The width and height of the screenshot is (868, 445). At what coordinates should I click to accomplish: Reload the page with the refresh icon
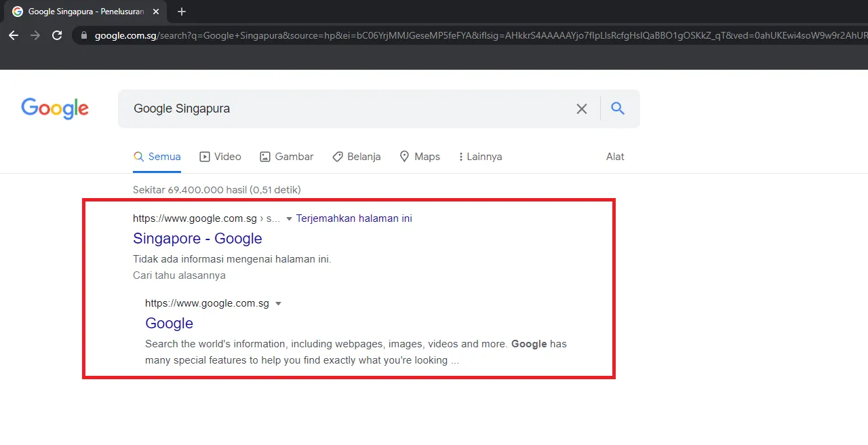(57, 35)
